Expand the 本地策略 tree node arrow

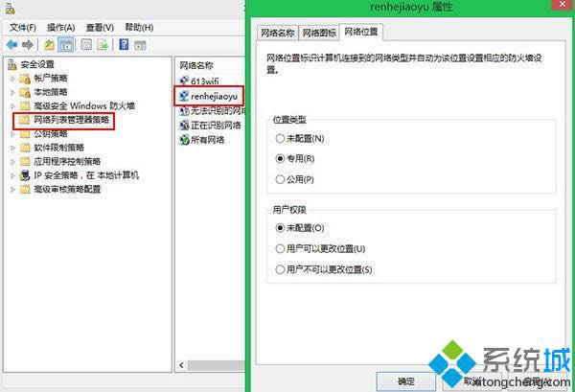(12, 92)
